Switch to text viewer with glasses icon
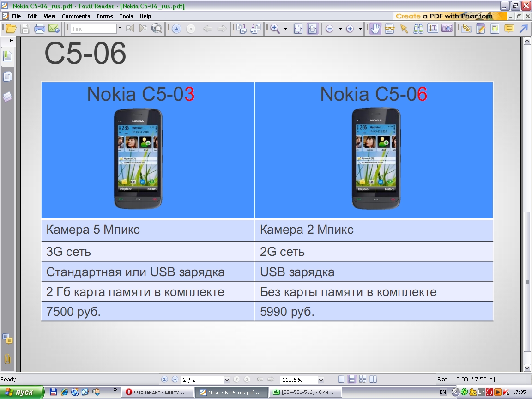 pos(389,29)
